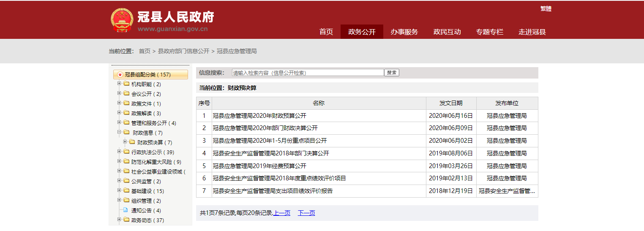Expand the 财政预决算 sub-node
This screenshot has width=644, height=231.
125,142
